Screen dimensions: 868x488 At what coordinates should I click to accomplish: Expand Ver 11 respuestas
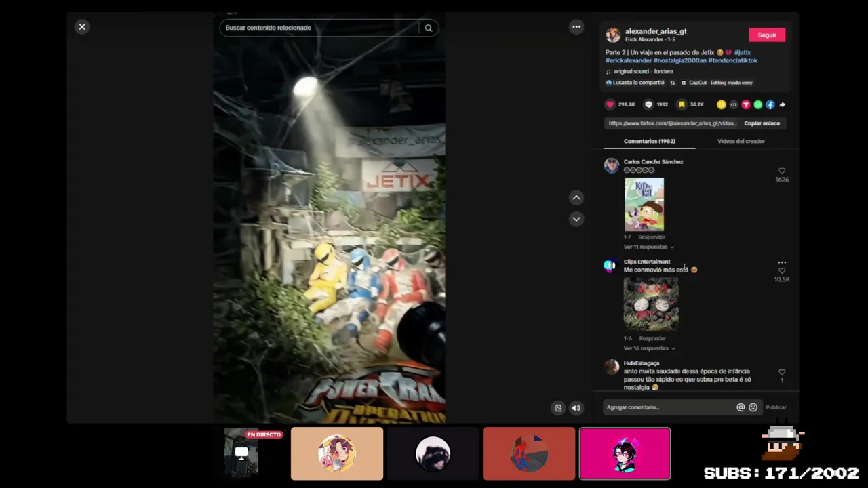pyautogui.click(x=648, y=247)
